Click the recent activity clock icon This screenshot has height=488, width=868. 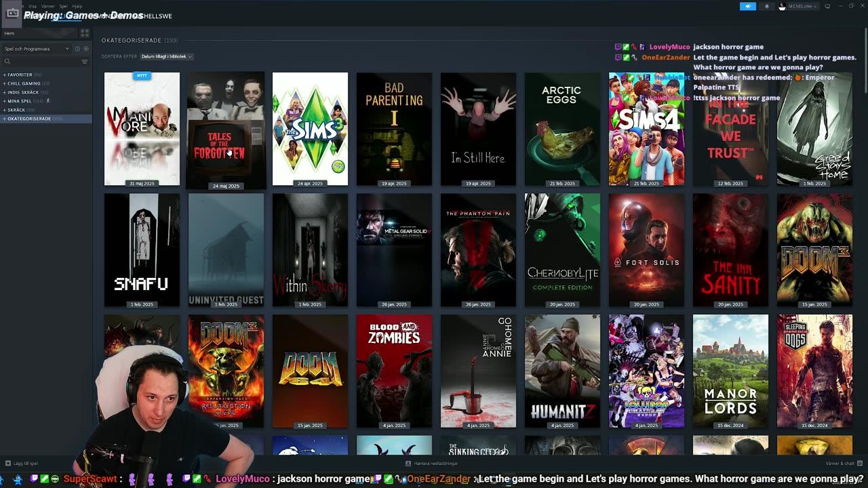pyautogui.click(x=77, y=49)
